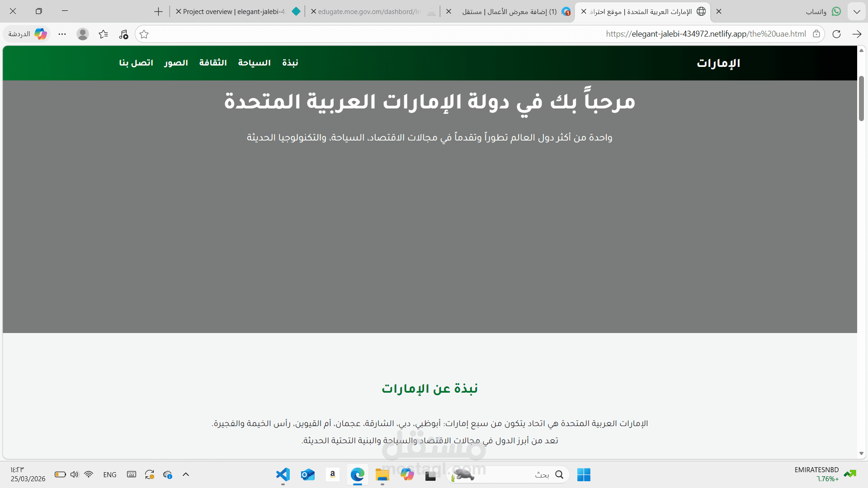Screen dimensions: 868x488
Task: Open Outlook from the taskbar
Action: coord(308,474)
